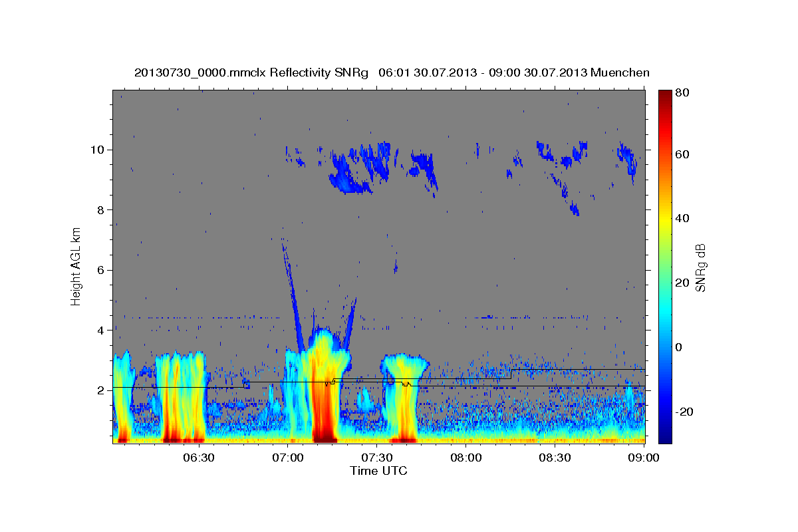The height and width of the screenshot is (532, 798).
Task: Click the height tick label 10
Action: pos(96,149)
